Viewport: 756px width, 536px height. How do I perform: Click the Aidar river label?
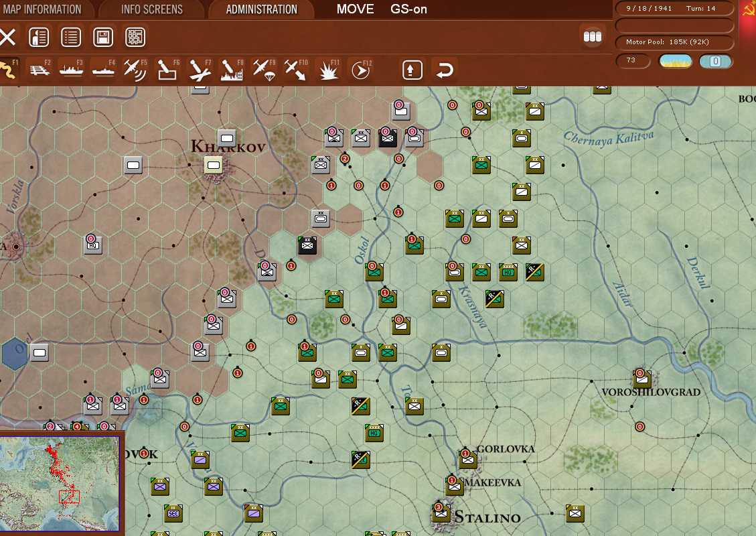coord(623,294)
